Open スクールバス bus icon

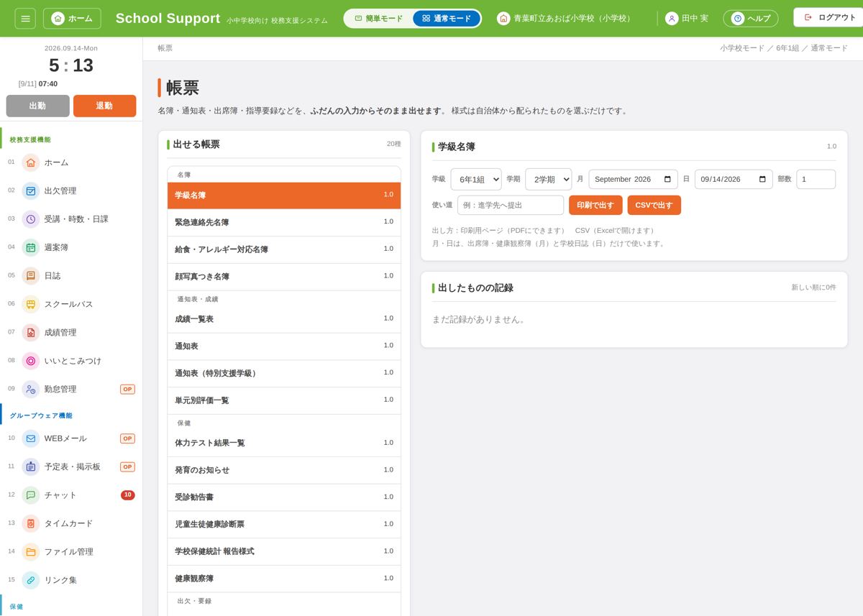[x=30, y=304]
